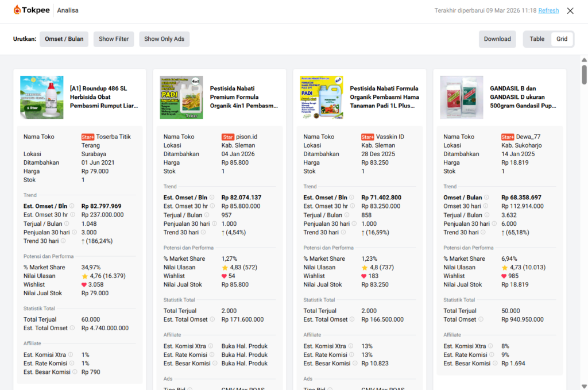
Task: Click the star rating icon on GANDASIL card
Action: pyautogui.click(x=504, y=268)
